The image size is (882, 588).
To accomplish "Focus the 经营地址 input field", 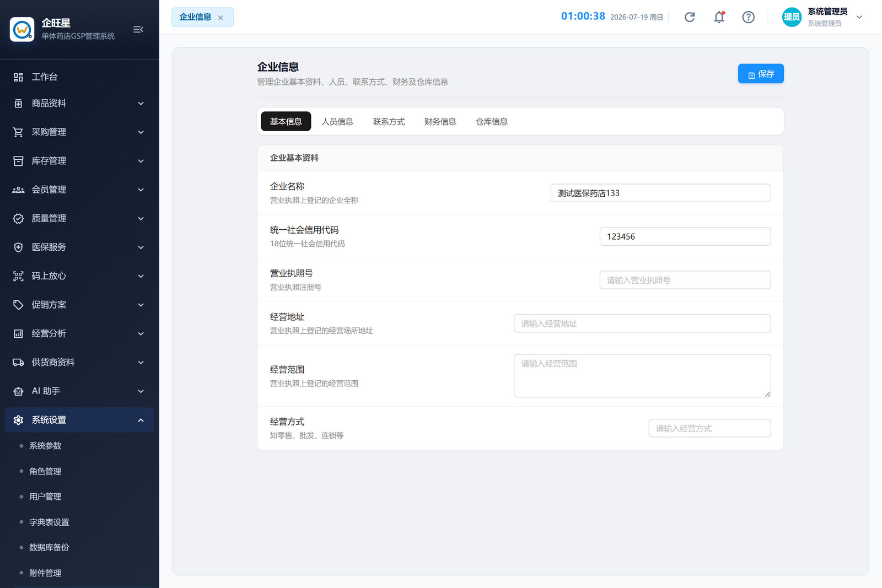I will point(642,323).
